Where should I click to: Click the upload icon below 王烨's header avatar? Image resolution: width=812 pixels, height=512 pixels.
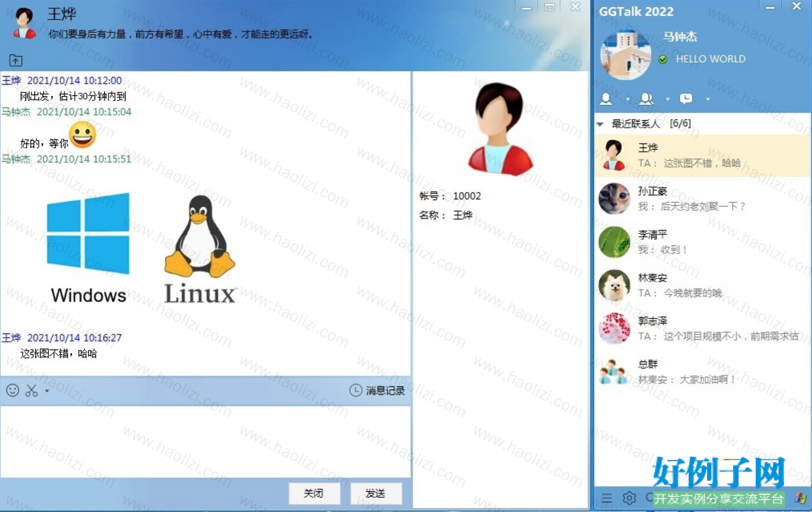coord(16,61)
